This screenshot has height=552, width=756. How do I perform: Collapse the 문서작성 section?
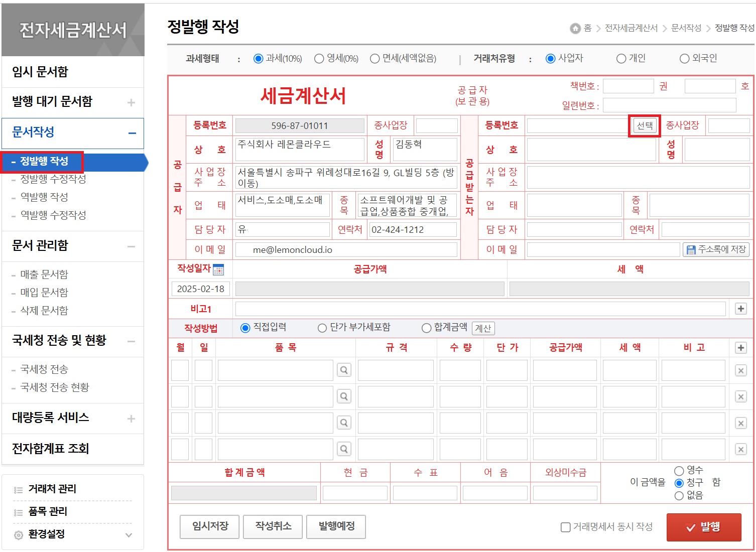132,133
